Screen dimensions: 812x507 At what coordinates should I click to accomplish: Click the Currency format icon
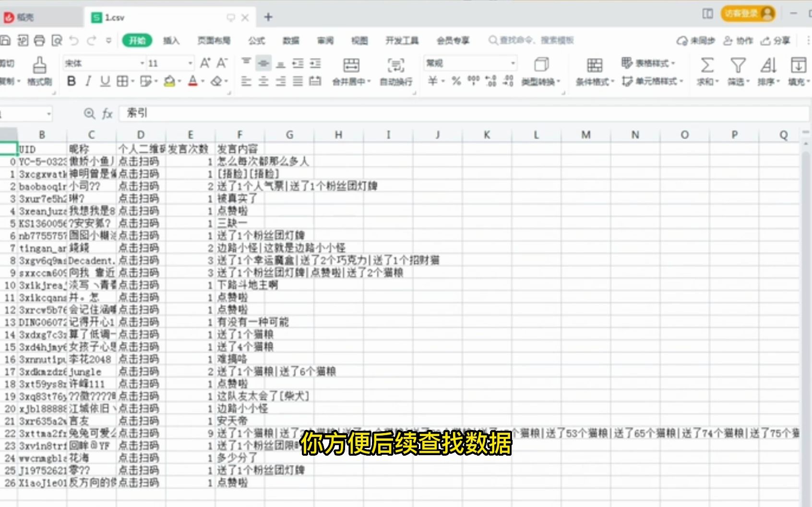coord(432,81)
